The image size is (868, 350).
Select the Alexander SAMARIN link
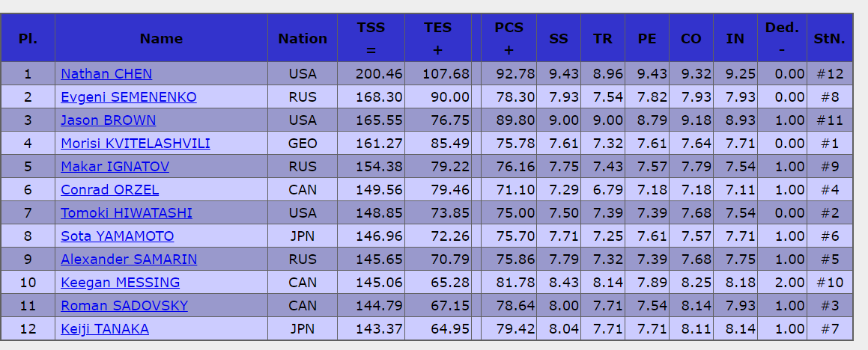tap(129, 260)
